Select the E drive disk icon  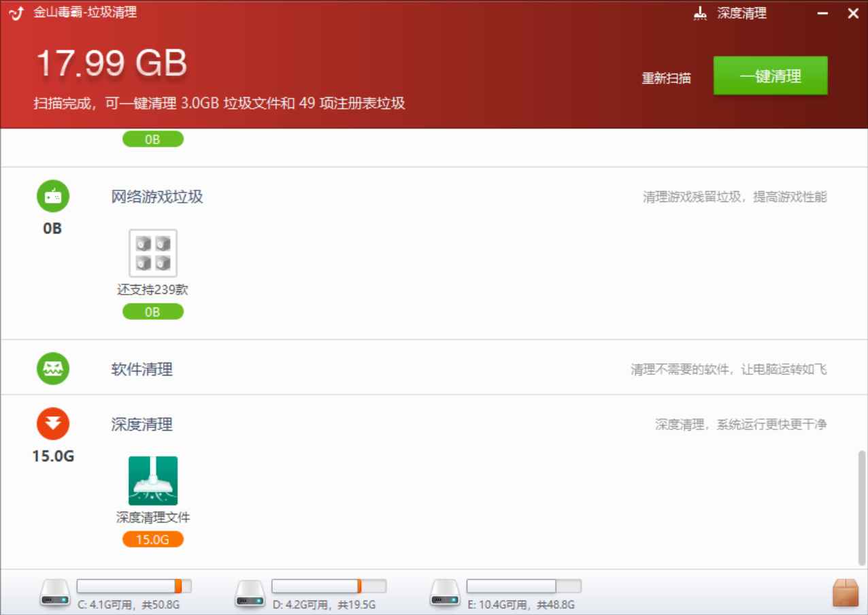[445, 591]
